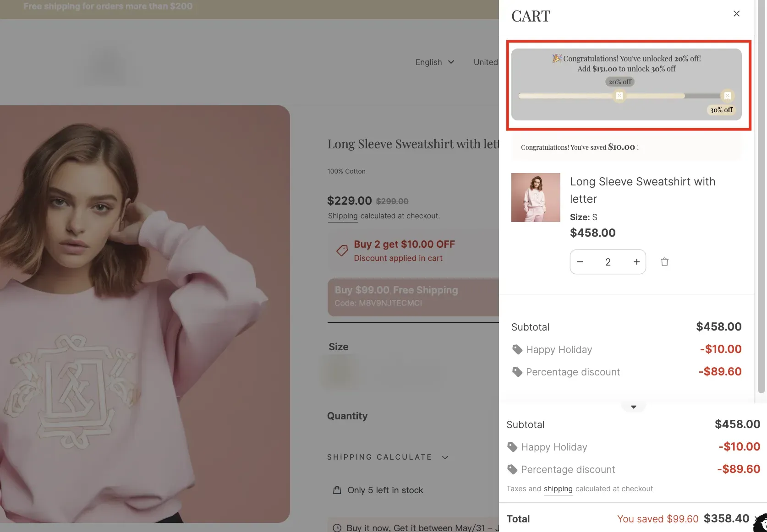Image resolution: width=767 pixels, height=532 pixels.
Task: Collapse cart summary with the caret arrow
Action: pyautogui.click(x=633, y=407)
